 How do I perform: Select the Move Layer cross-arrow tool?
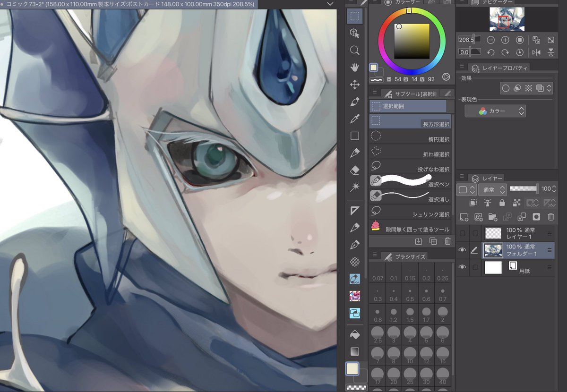pos(354,85)
